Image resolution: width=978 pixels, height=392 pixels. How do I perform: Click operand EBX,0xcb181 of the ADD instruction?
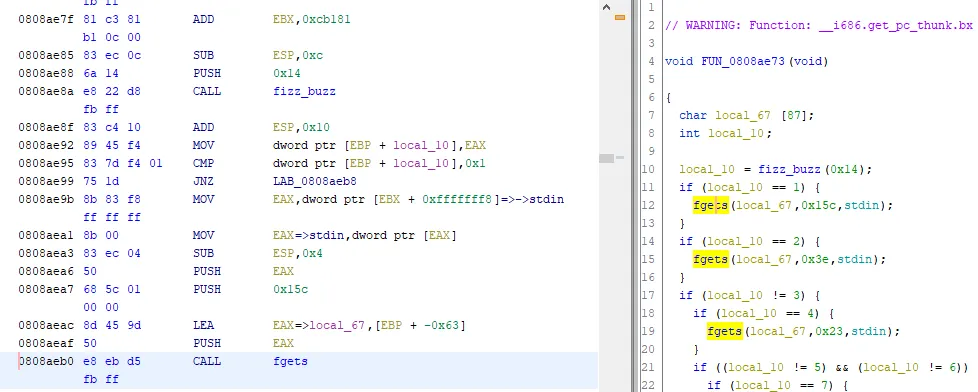coord(311,19)
